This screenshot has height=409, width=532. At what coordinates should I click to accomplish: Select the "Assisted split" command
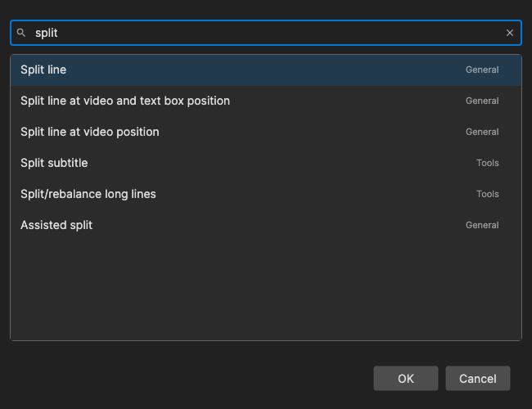(x=266, y=225)
